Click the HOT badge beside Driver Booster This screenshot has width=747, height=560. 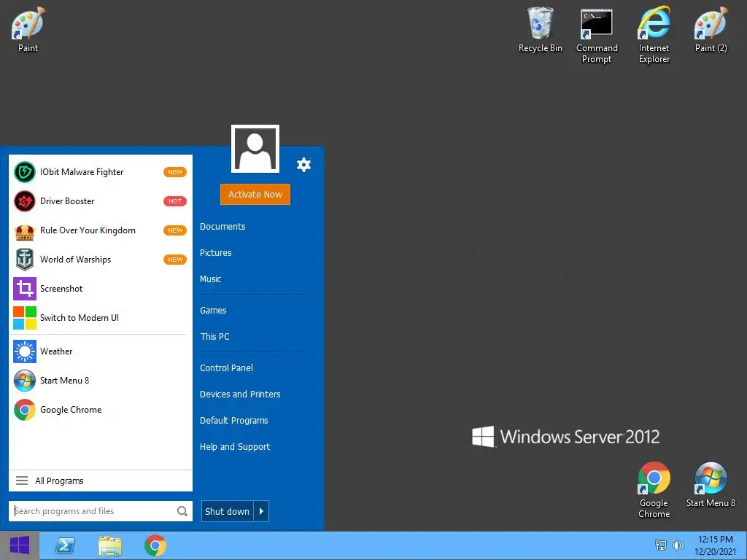pyautogui.click(x=175, y=201)
